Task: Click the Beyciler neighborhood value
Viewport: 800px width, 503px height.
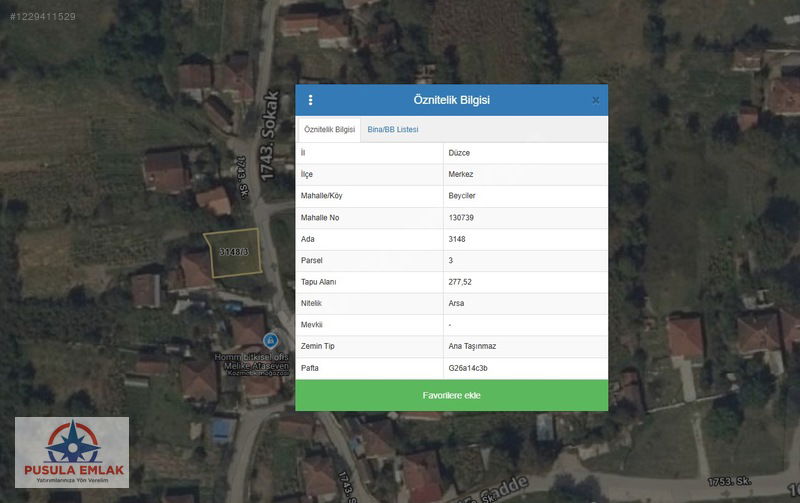Action: (462, 196)
